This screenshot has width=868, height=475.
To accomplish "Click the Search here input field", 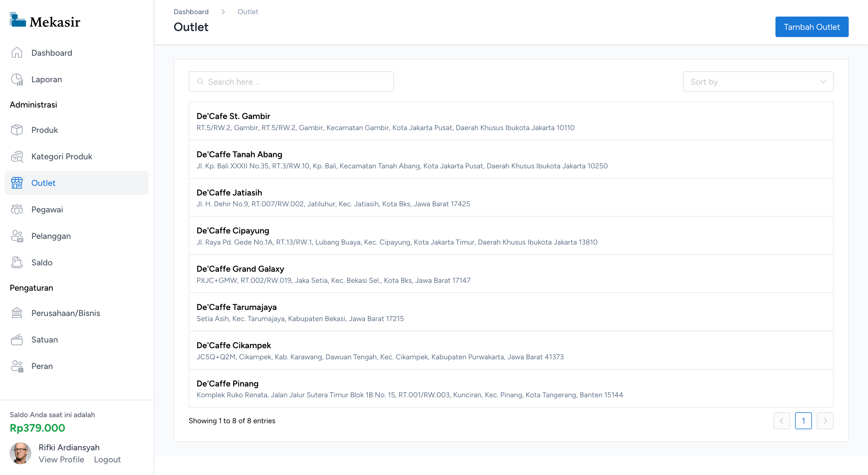I will tap(291, 82).
